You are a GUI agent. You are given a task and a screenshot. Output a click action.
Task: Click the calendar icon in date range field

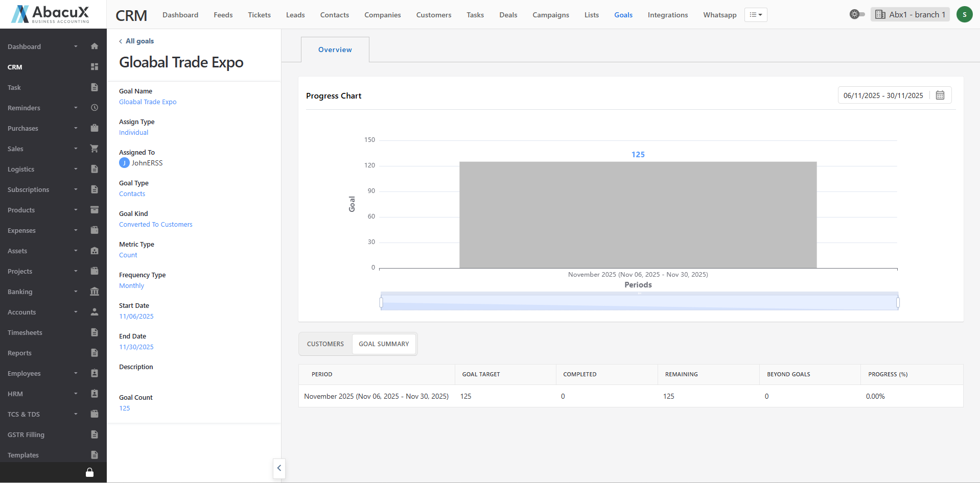(940, 95)
